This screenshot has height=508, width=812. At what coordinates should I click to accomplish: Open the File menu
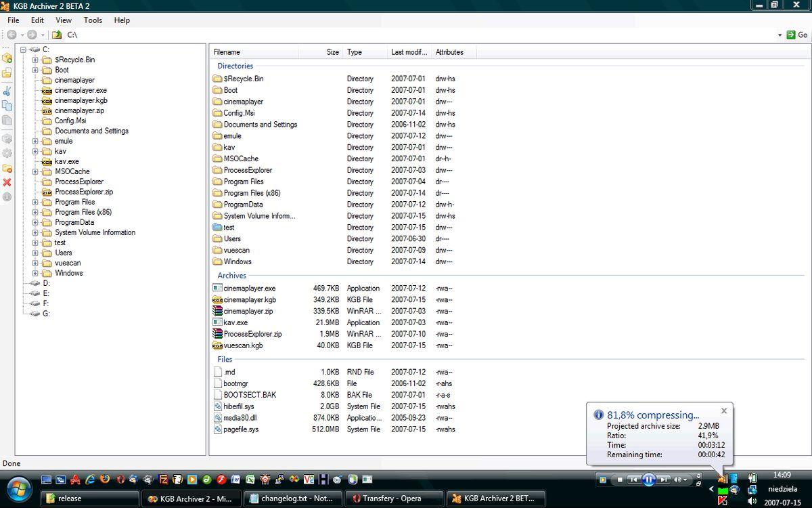[14, 20]
